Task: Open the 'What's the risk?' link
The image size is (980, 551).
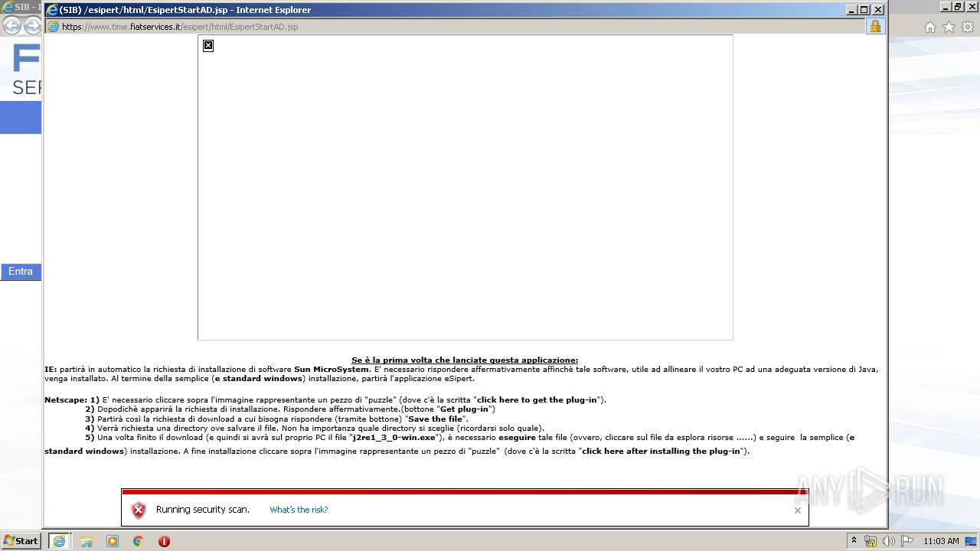Action: 299,510
